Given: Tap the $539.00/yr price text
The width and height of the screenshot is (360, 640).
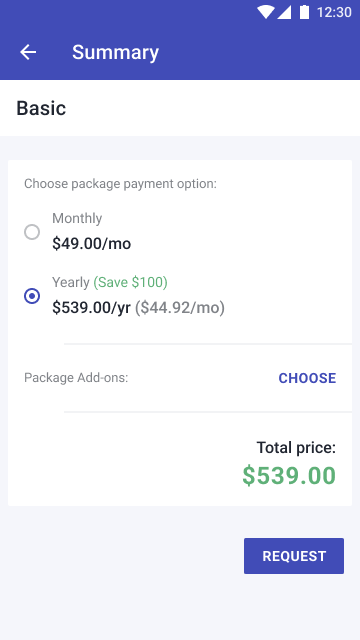Looking at the screenshot, I should [x=91, y=308].
